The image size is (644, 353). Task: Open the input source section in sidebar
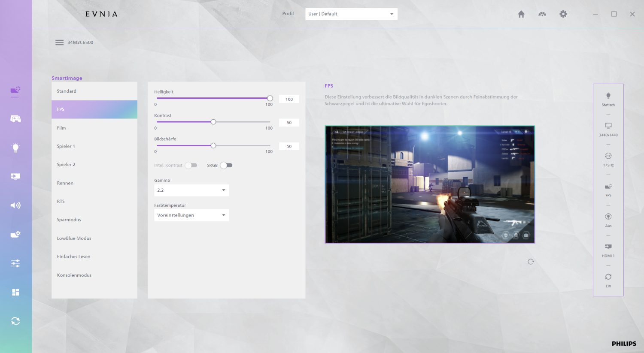tap(15, 176)
